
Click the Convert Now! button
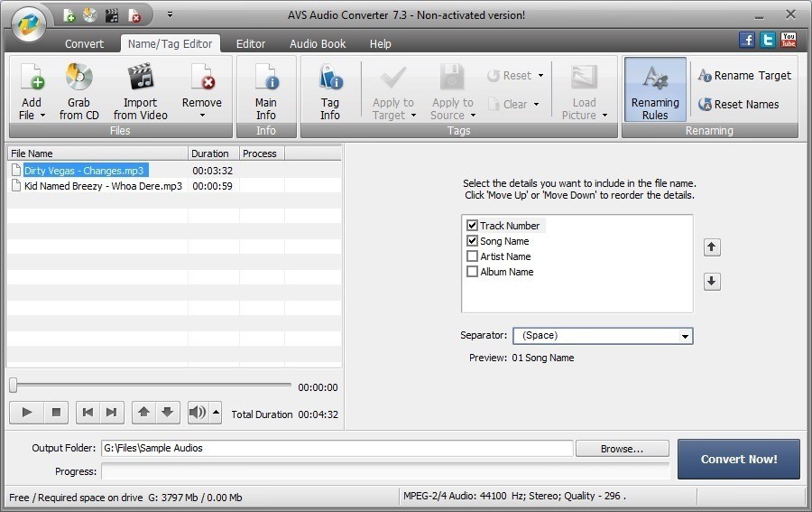coord(738,459)
